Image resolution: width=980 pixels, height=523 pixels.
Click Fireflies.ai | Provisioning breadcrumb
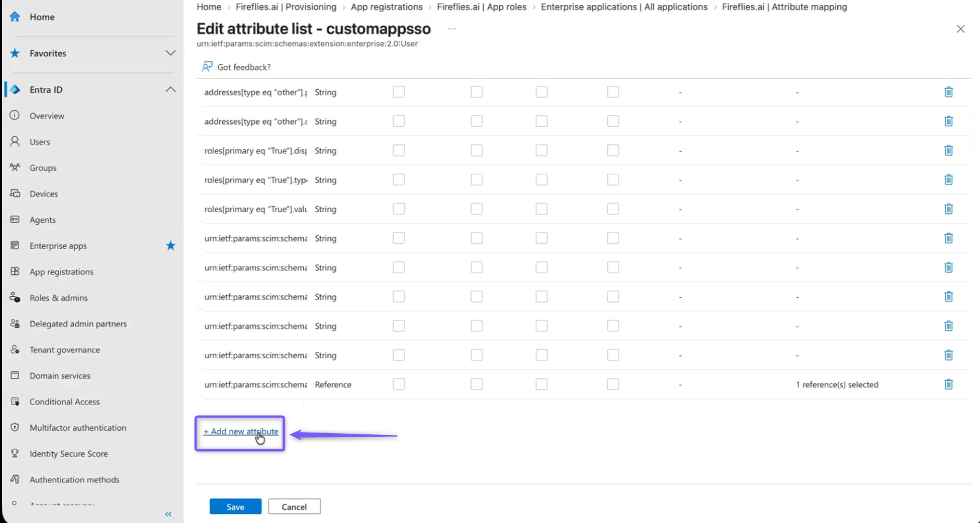(x=286, y=7)
